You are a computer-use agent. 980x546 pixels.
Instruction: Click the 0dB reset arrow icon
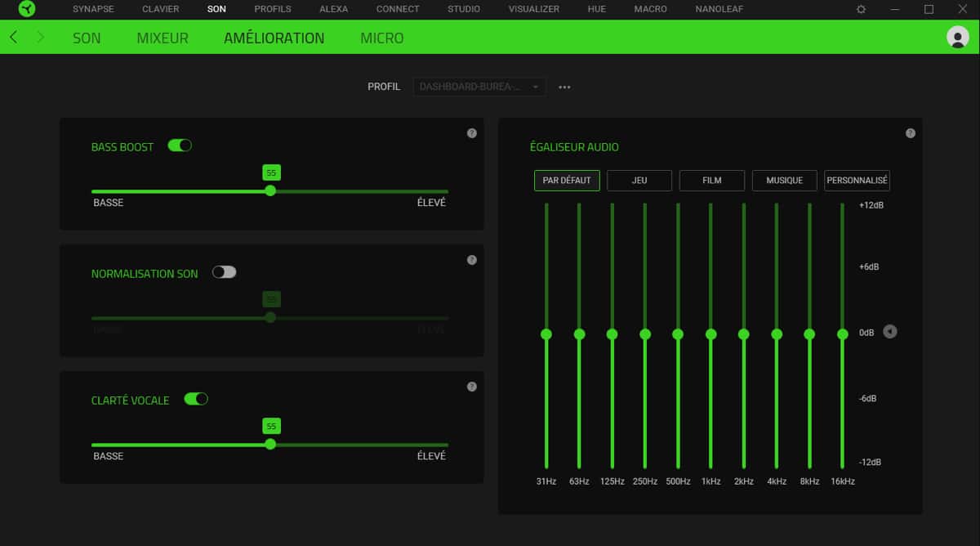click(890, 332)
